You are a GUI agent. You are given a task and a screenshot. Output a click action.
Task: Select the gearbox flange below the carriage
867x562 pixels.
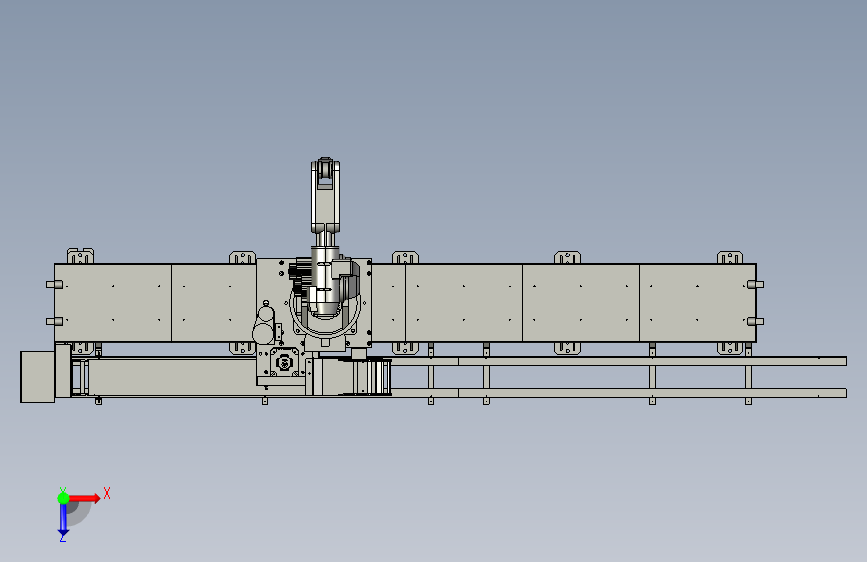click(284, 363)
